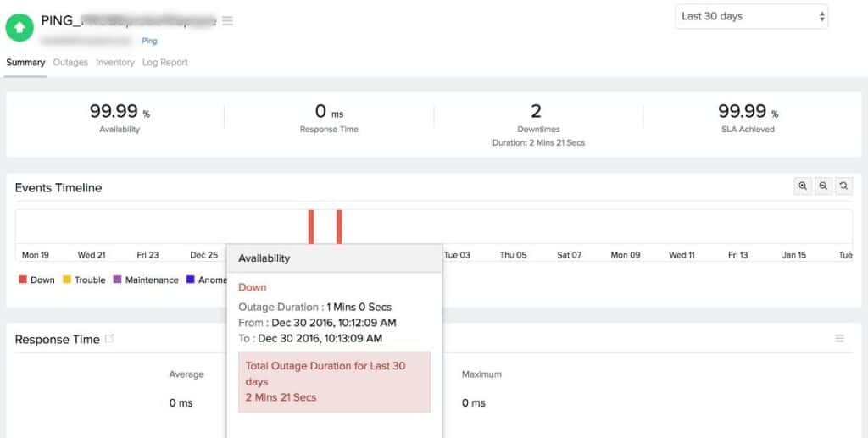868x438 pixels.
Task: Click the zoom out icon on Events Timeline
Action: click(823, 186)
